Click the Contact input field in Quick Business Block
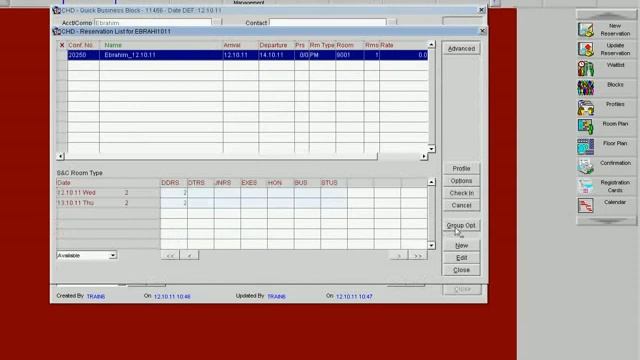Viewport: 640px width, 360px height. [x=327, y=22]
